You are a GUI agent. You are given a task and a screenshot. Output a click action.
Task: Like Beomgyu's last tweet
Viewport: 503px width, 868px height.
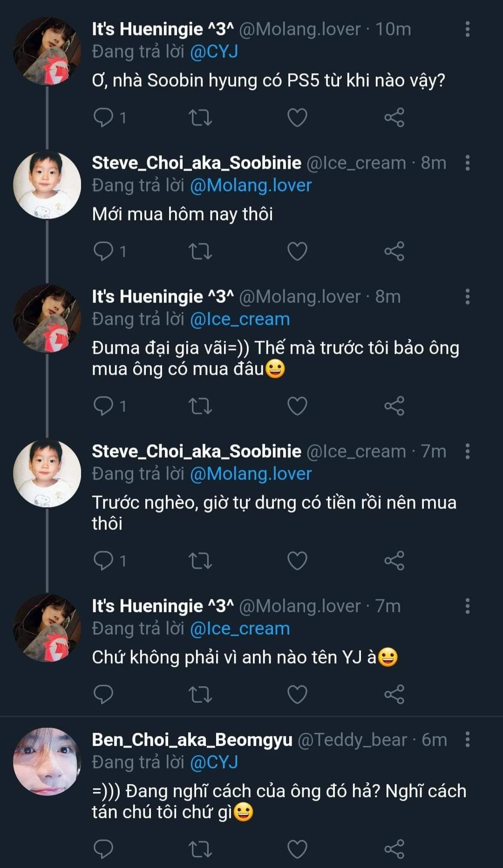[297, 849]
